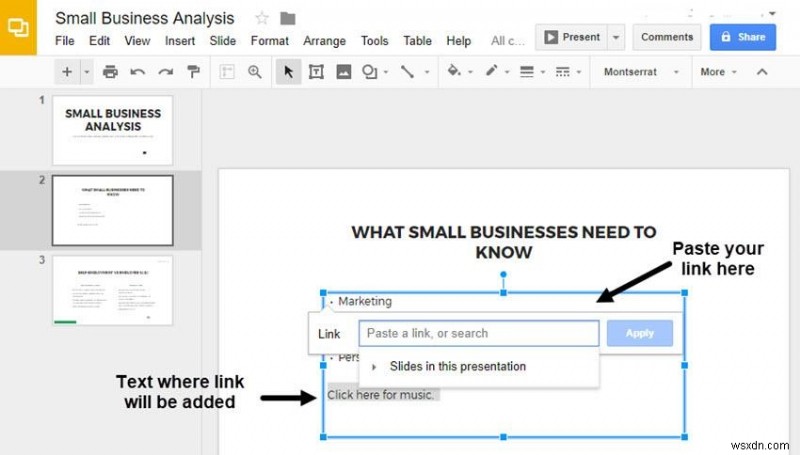The image size is (800, 455).
Task: Select the Text box tool
Action: pos(316,72)
